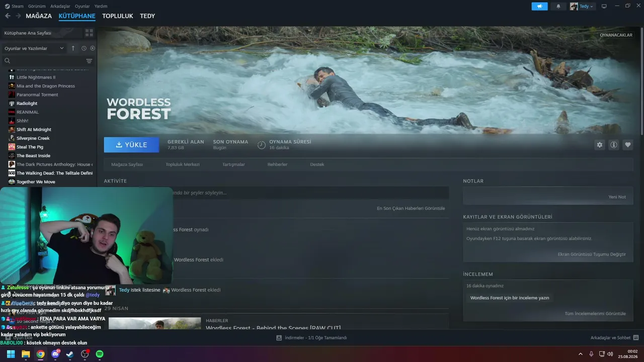Click the sort ascending arrow icon
The height and width of the screenshot is (362, 644).
coord(73,48)
